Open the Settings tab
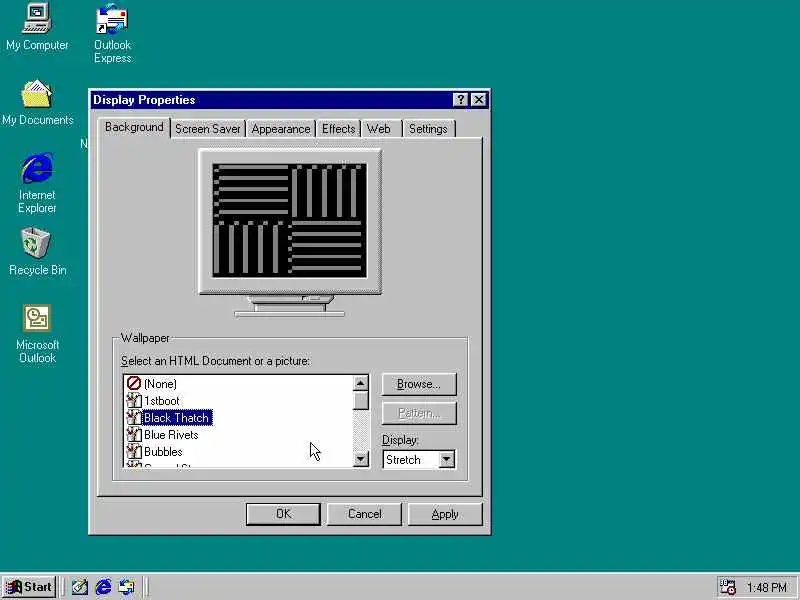 (x=428, y=129)
